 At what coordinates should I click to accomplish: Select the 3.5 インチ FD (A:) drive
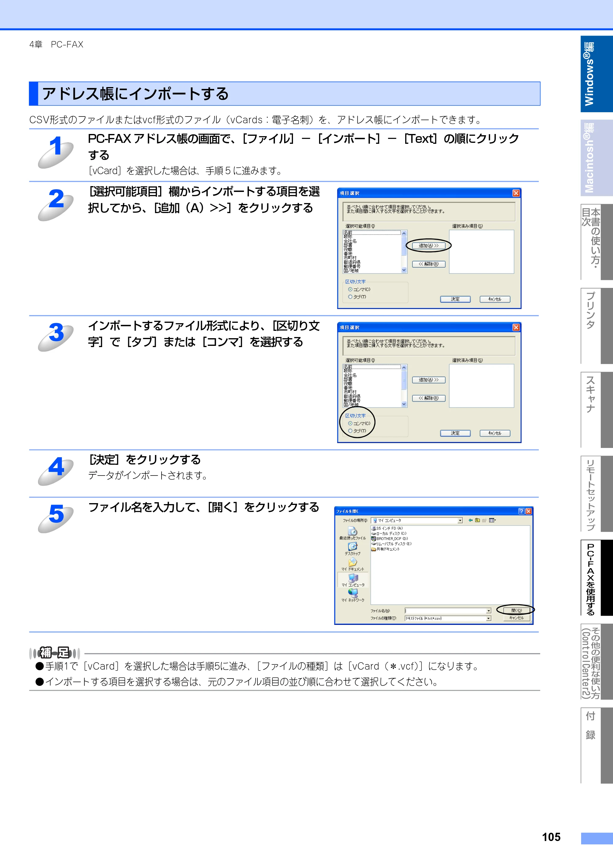tap(387, 528)
